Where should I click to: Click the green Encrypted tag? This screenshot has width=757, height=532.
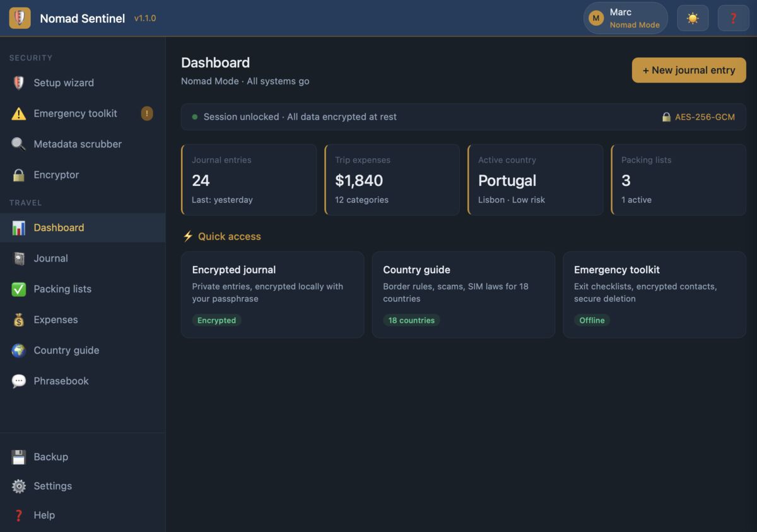[216, 320]
